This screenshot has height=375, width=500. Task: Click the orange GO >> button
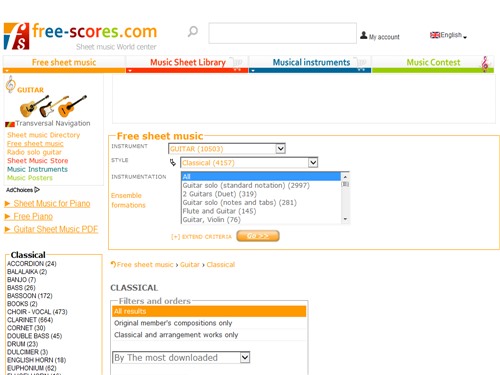tap(258, 236)
